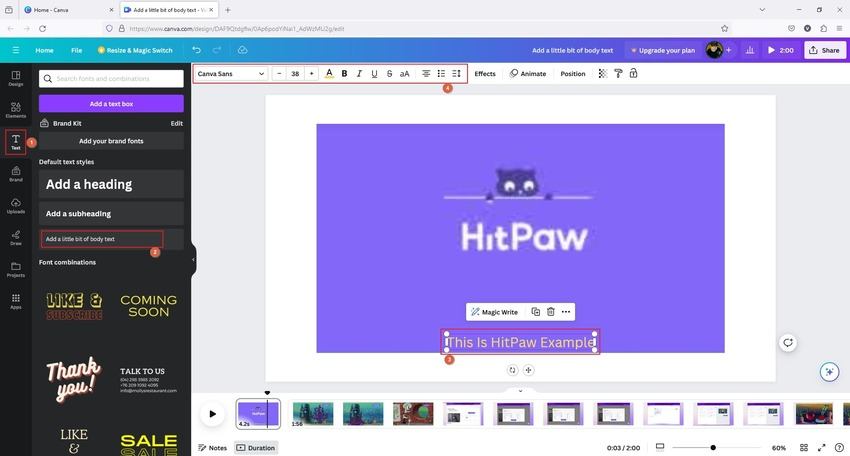
Task: Click Add your brand fonts
Action: tap(111, 141)
